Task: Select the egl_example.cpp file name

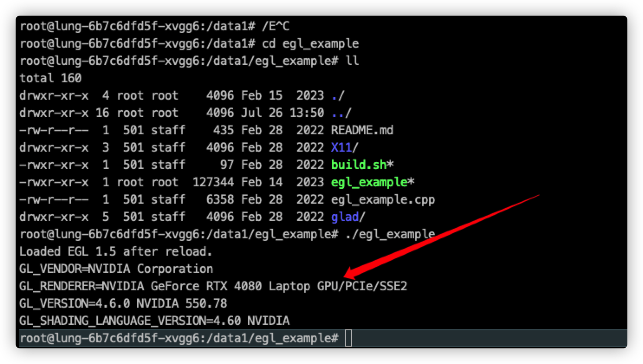Action: (383, 200)
